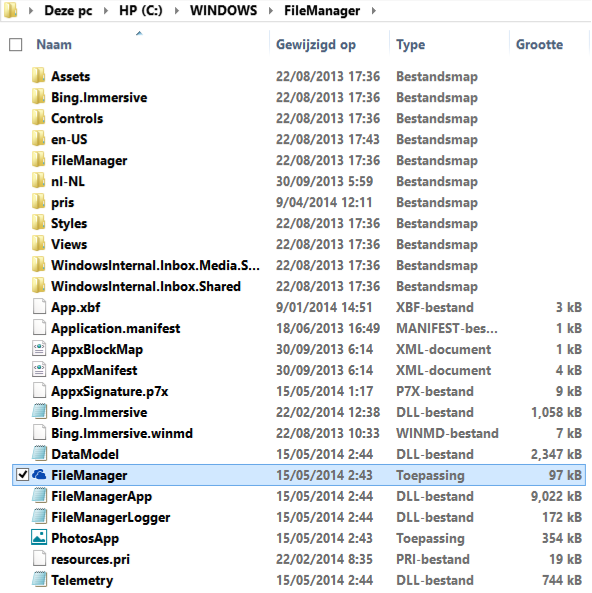This screenshot has height=593, width=592.
Task: Click the DataModel DLL file icon
Action: pyautogui.click(x=39, y=453)
